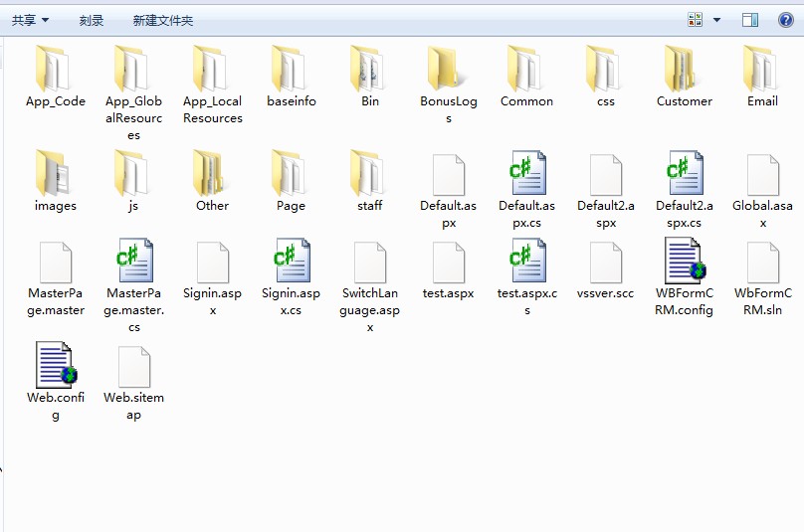This screenshot has width=804, height=532.
Task: Open the 共享 (Share) dropdown menu
Action: tap(30, 21)
